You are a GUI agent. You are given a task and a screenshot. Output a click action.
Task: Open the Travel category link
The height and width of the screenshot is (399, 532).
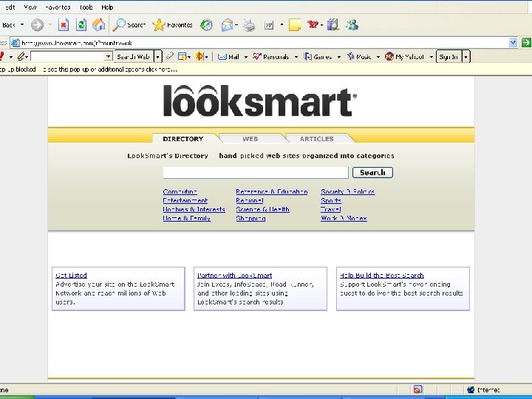click(331, 209)
